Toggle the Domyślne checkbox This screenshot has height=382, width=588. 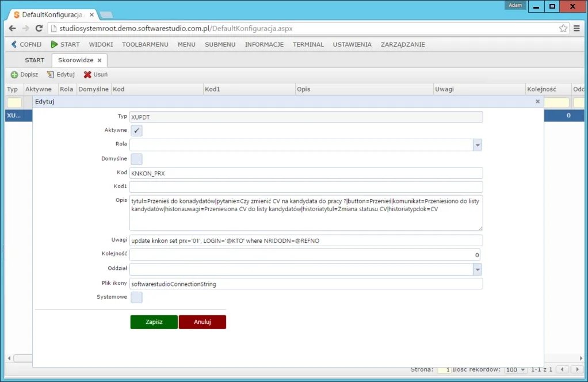point(136,159)
